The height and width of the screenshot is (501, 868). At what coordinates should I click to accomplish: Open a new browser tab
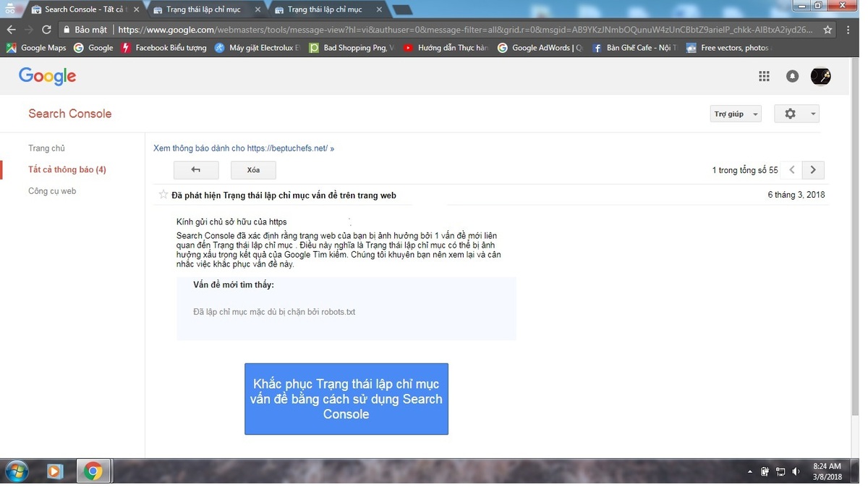click(x=402, y=9)
